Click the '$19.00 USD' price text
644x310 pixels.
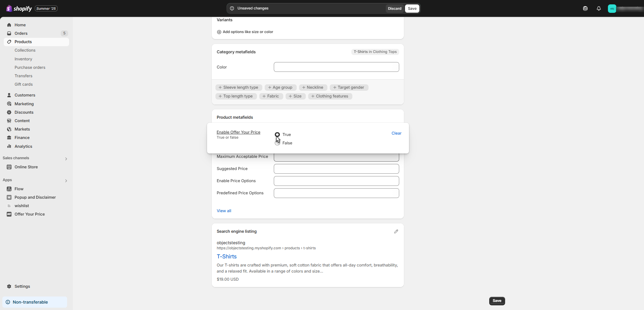coord(228,279)
